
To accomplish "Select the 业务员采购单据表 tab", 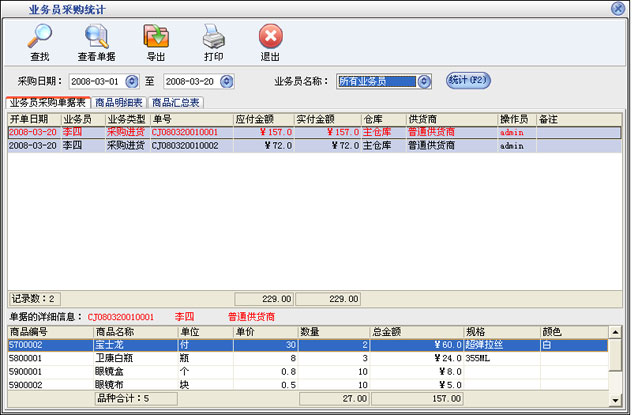I will click(x=47, y=102).
